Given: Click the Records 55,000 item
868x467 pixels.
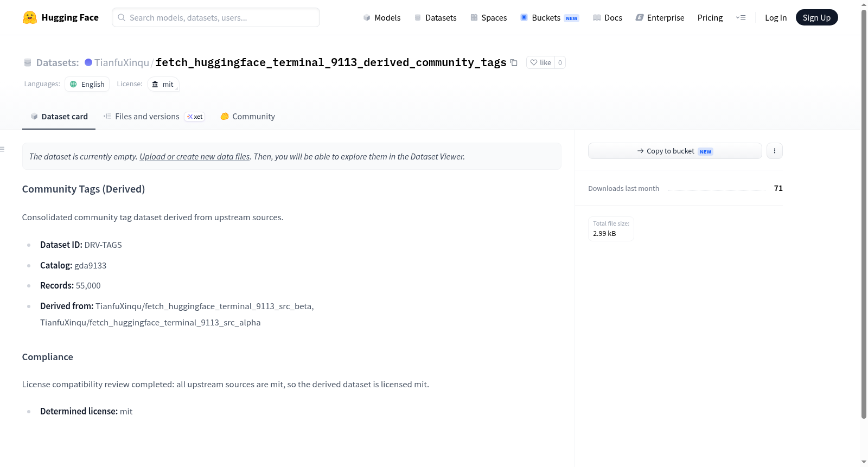Looking at the screenshot, I should [x=71, y=286].
